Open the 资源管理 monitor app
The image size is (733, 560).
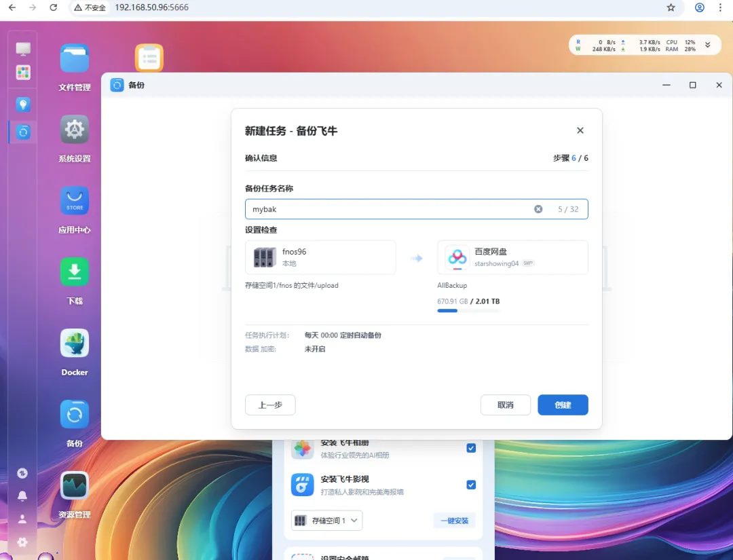point(75,485)
